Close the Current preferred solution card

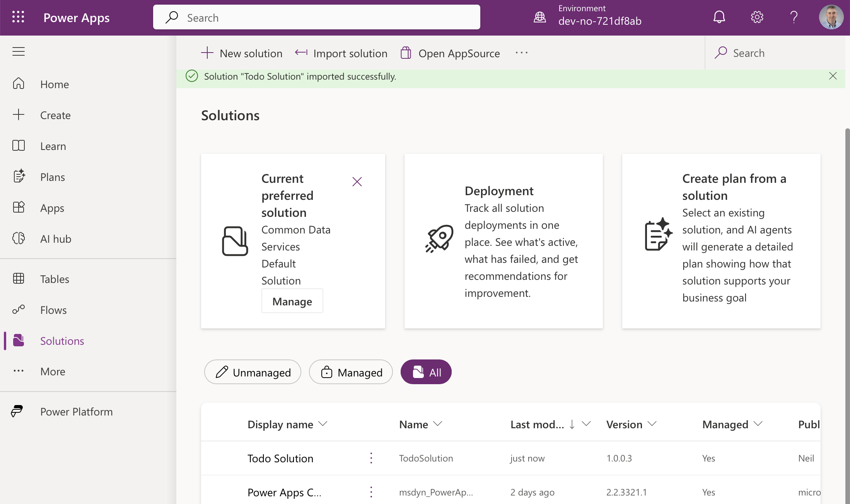click(357, 182)
